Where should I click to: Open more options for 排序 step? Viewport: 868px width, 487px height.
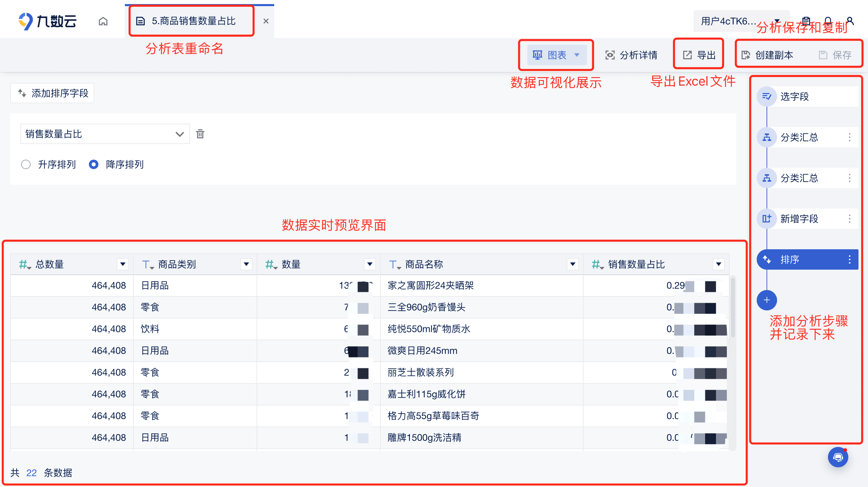pos(850,259)
